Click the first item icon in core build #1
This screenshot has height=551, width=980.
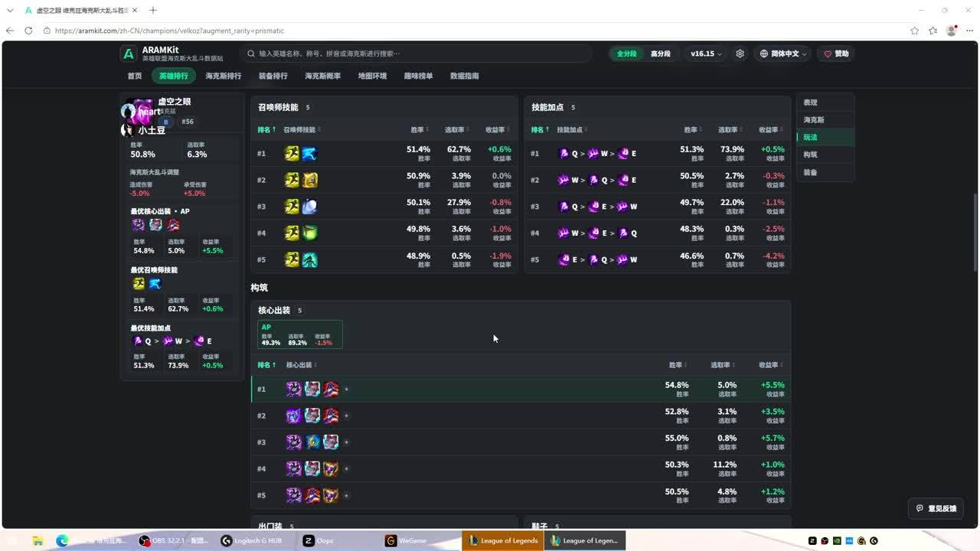coord(294,389)
